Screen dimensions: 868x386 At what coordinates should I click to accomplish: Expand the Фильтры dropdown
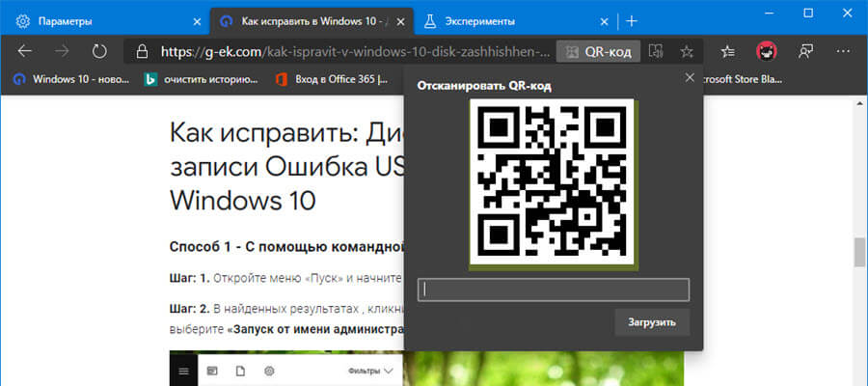click(371, 371)
